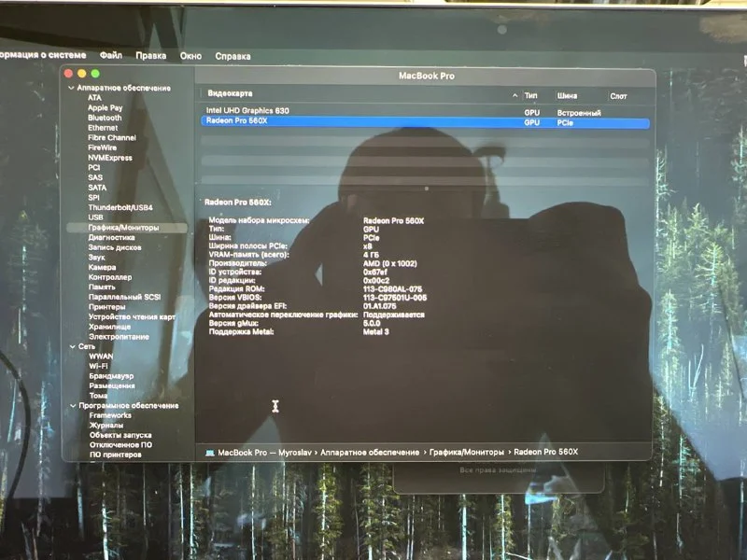Select Память in the hardware list
The width and height of the screenshot is (747, 560).
[x=102, y=287]
